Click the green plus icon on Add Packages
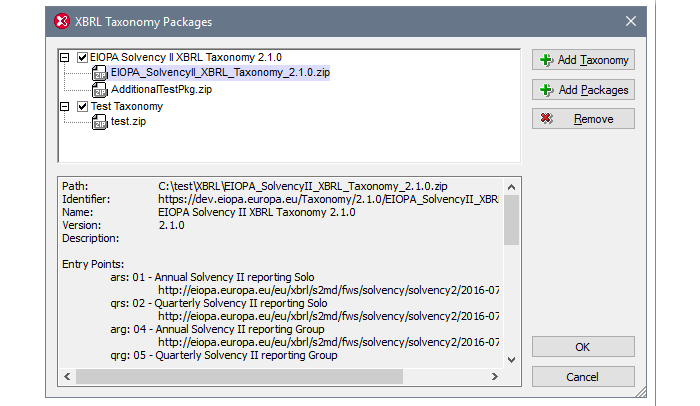The height and width of the screenshot is (406, 700). click(546, 90)
